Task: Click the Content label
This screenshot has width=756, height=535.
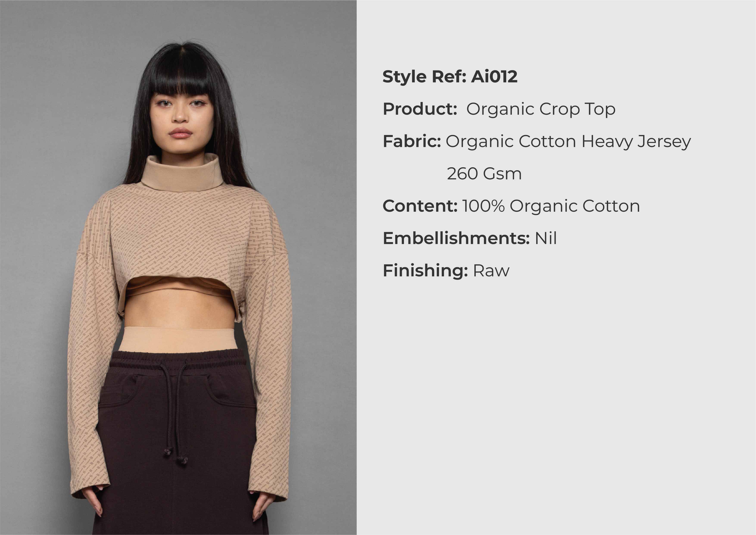Action: click(x=420, y=206)
